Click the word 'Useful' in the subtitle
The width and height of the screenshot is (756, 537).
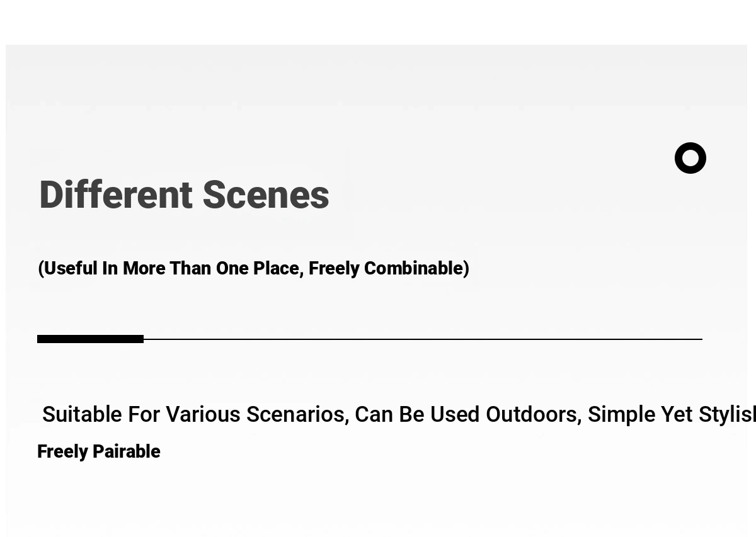tap(71, 268)
